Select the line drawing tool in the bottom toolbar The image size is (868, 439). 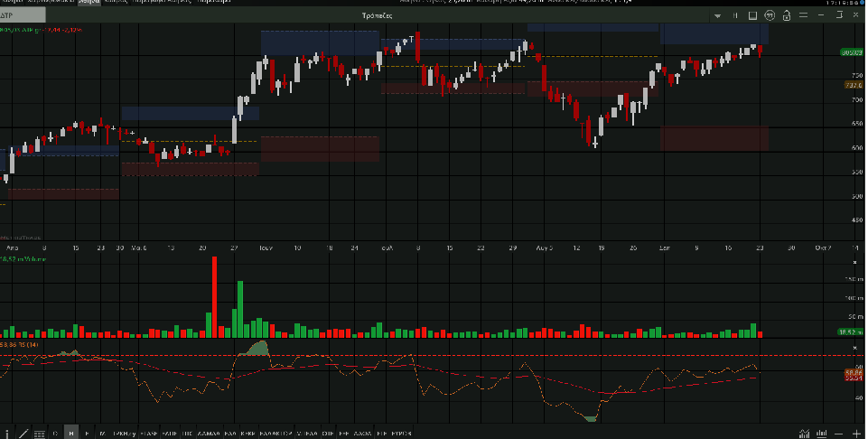pyautogui.click(x=23, y=434)
